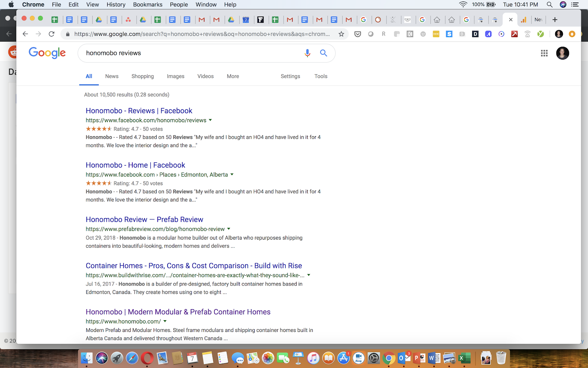Expand options for buildwithrise.com result URL
This screenshot has height=368, width=588.
[309, 275]
